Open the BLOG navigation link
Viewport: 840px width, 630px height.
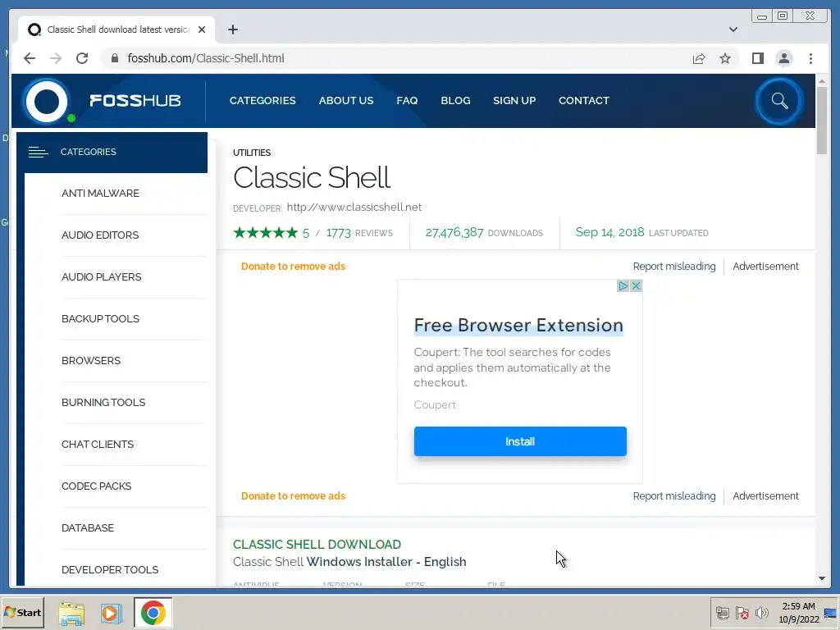[x=455, y=101]
